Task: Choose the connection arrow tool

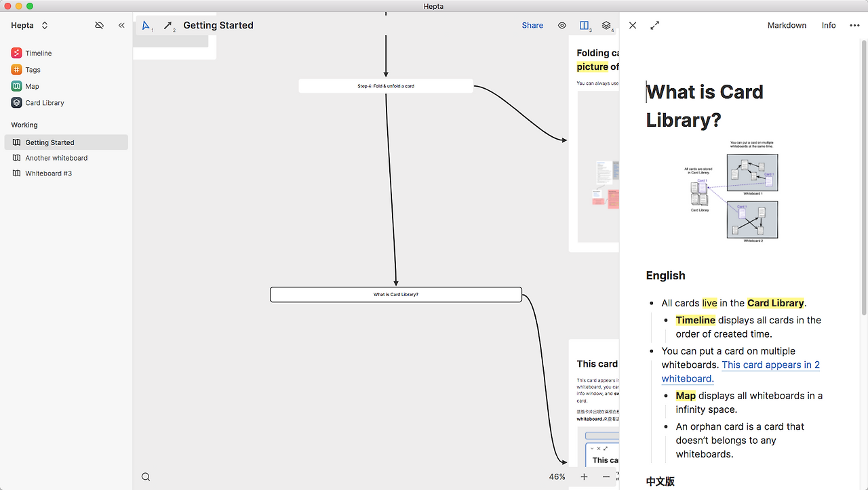Action: [x=168, y=26]
